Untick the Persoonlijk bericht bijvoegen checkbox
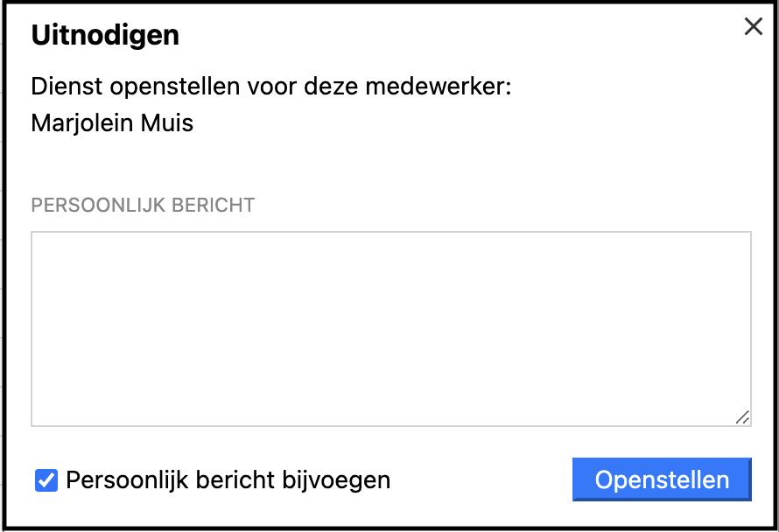This screenshot has height=532, width=779. click(x=46, y=480)
